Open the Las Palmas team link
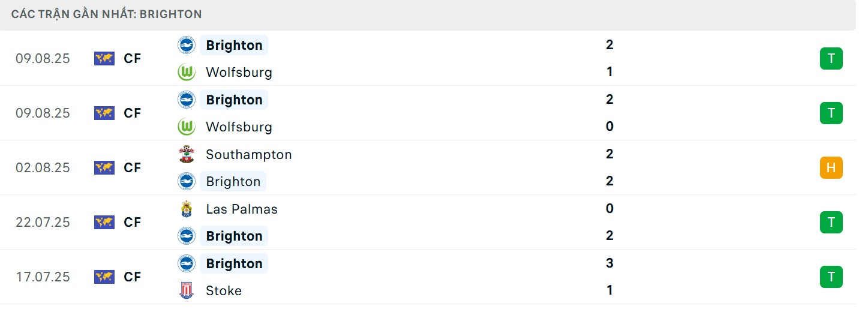The image size is (868, 318). [x=241, y=209]
